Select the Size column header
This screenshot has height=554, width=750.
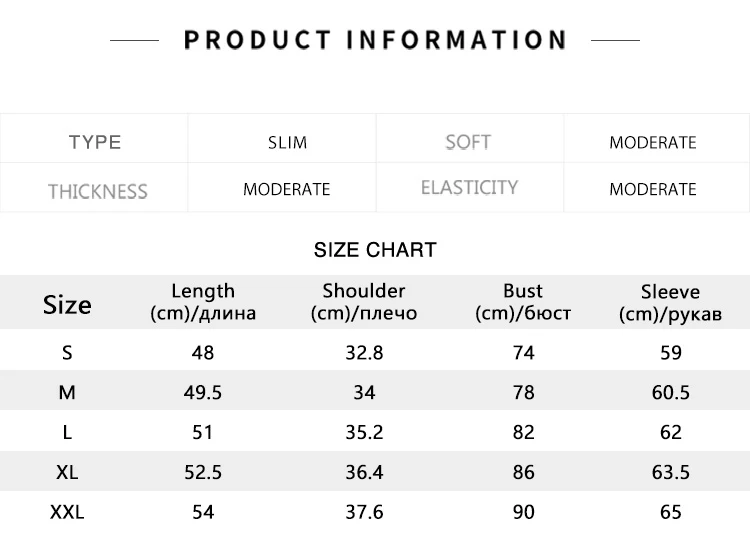pos(67,305)
